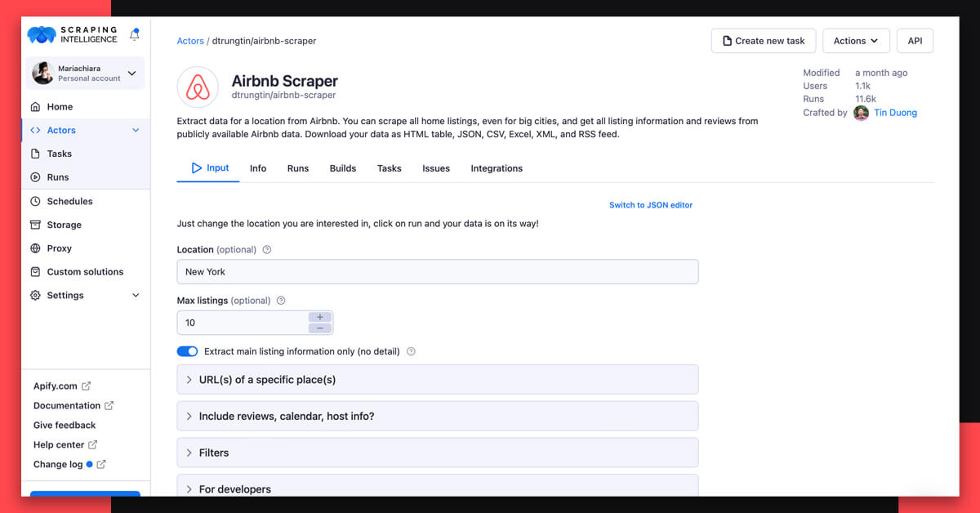Image resolution: width=980 pixels, height=513 pixels.
Task: Click the Location input field
Action: pyautogui.click(x=437, y=272)
